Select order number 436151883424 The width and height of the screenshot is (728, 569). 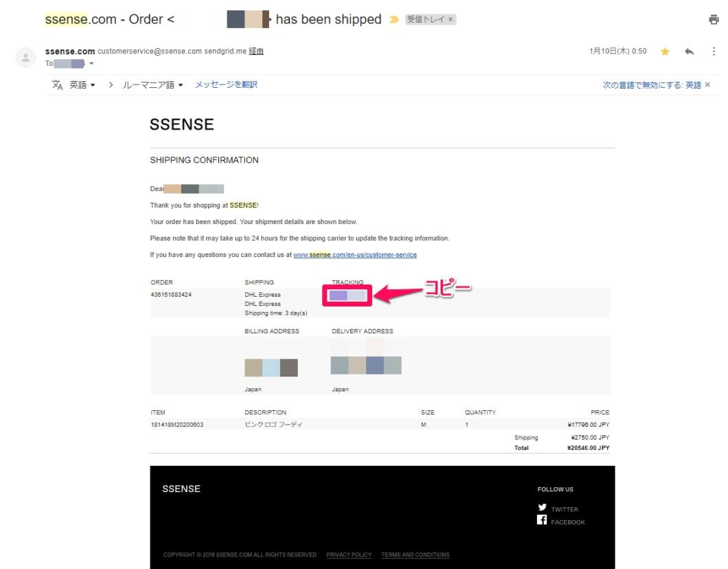(171, 295)
